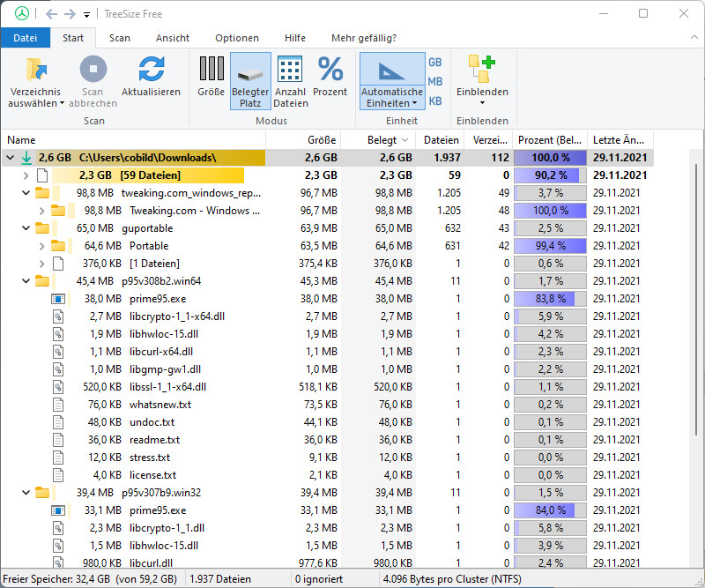
Task: Open the Mehr gefällig? section
Action: coord(362,38)
